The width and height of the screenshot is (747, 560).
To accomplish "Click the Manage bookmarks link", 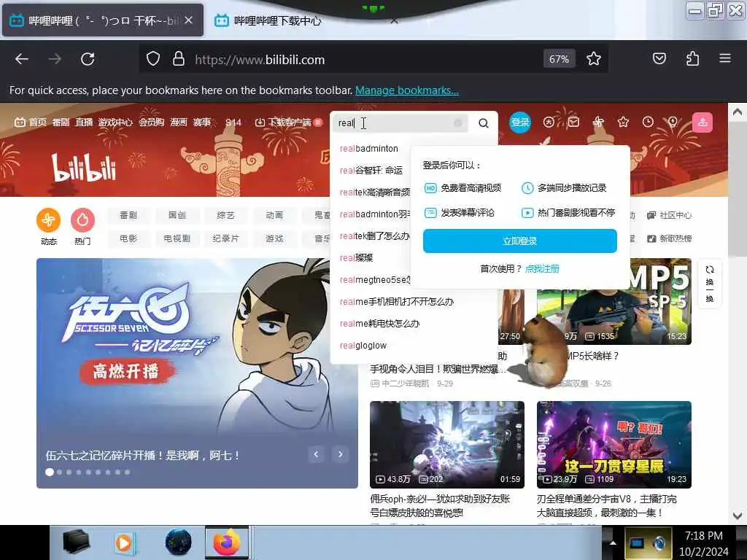I will (407, 90).
